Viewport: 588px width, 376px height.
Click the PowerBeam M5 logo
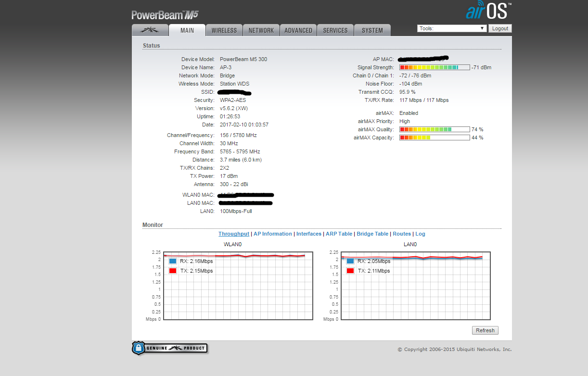[x=165, y=15]
